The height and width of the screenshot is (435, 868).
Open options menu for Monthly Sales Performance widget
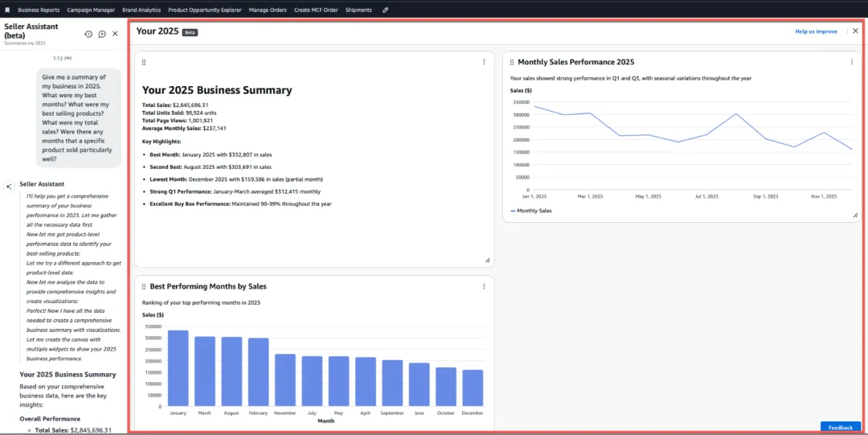point(852,62)
